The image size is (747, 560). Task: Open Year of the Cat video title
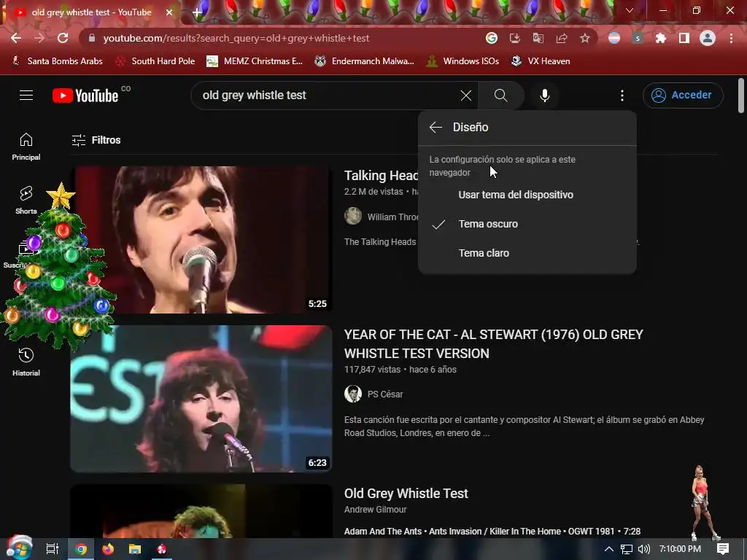click(x=494, y=344)
